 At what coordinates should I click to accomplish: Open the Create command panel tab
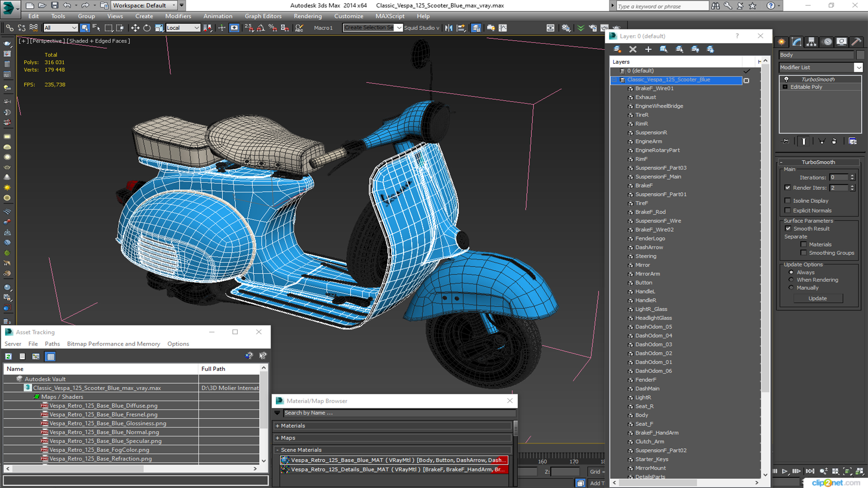pos(782,42)
